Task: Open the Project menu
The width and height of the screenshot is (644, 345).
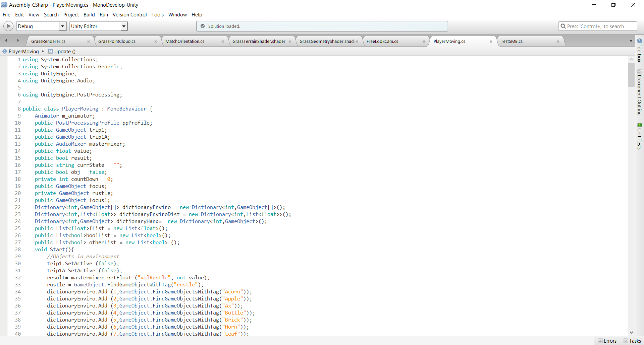Action: tap(71, 15)
